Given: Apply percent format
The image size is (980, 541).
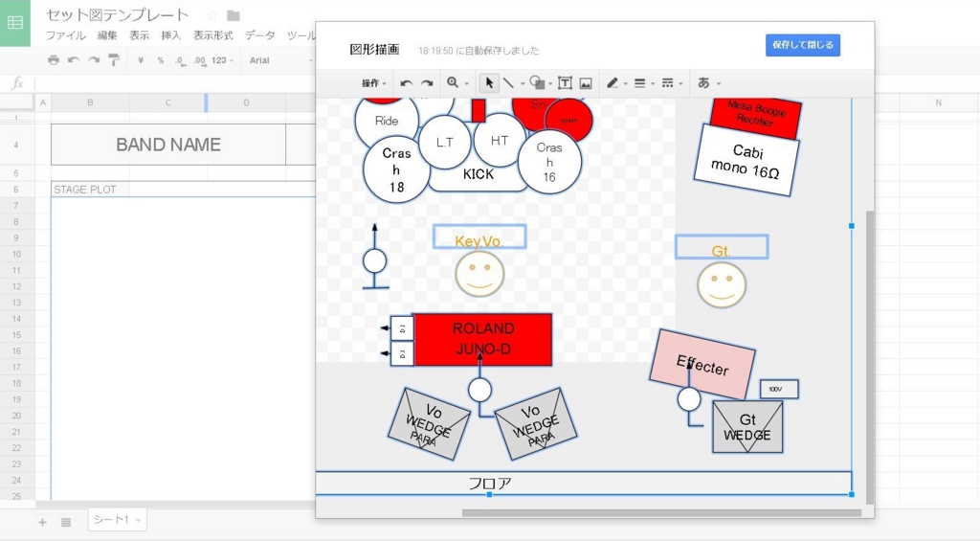Looking at the screenshot, I should tap(161, 60).
